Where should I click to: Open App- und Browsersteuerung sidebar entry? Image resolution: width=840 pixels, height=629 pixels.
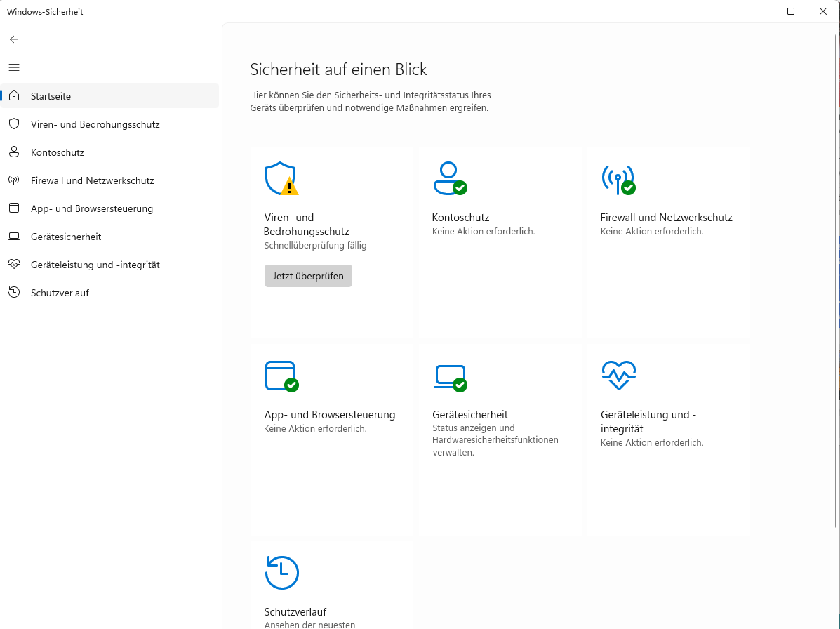pos(91,208)
